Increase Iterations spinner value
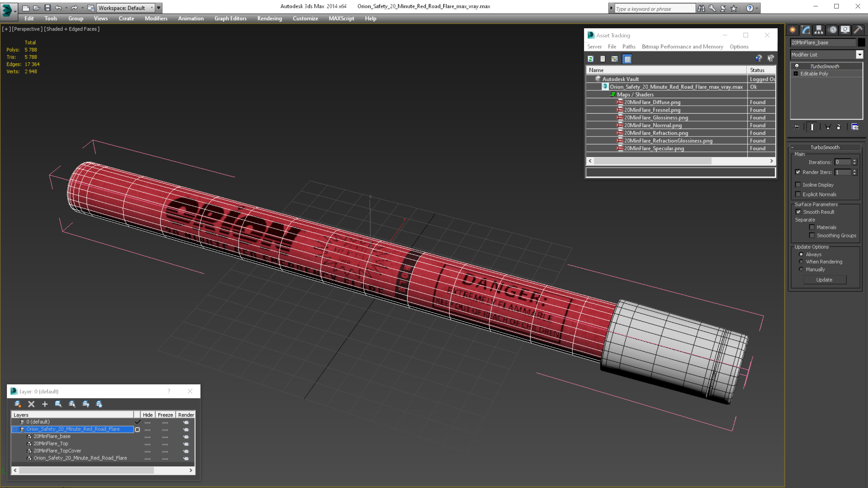868x488 pixels. tap(854, 161)
